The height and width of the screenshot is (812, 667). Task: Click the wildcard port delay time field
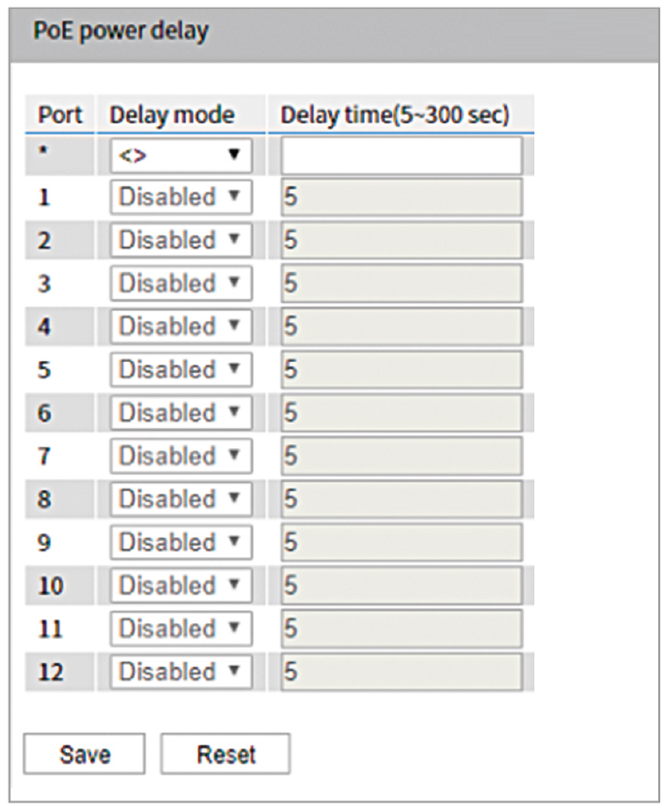point(401,155)
